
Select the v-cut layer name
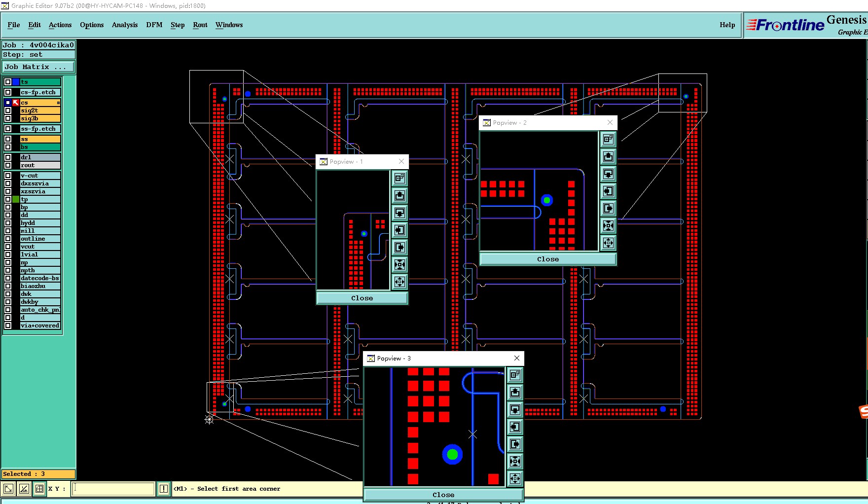40,176
